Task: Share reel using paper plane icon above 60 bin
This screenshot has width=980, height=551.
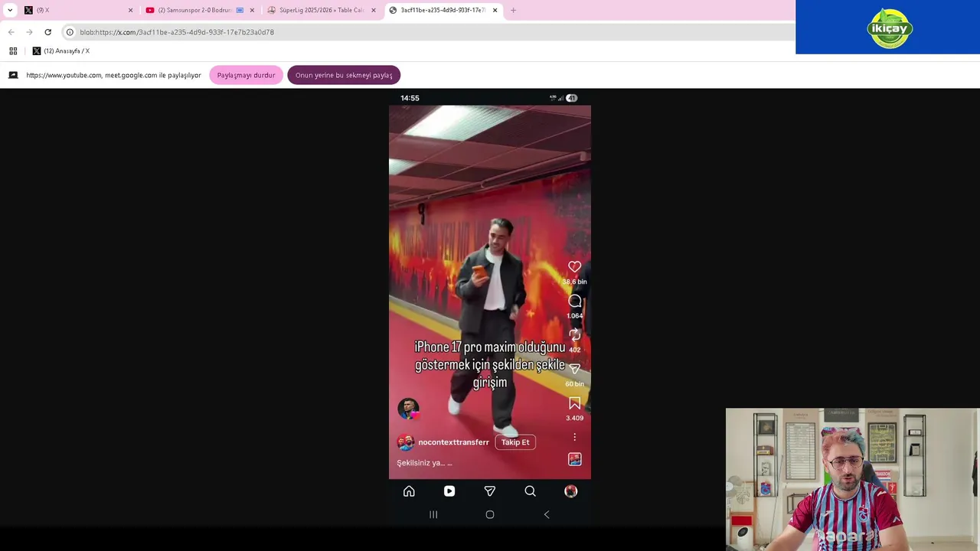Action: (574, 369)
